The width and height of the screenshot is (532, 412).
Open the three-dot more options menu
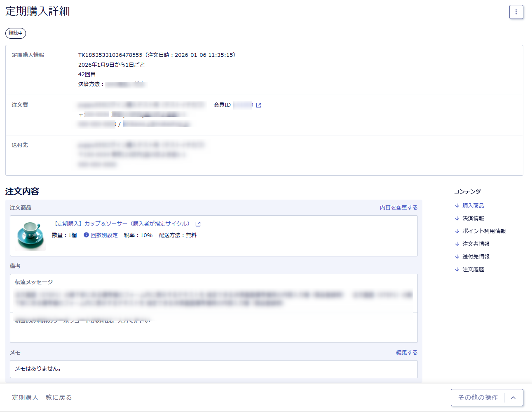tap(516, 12)
